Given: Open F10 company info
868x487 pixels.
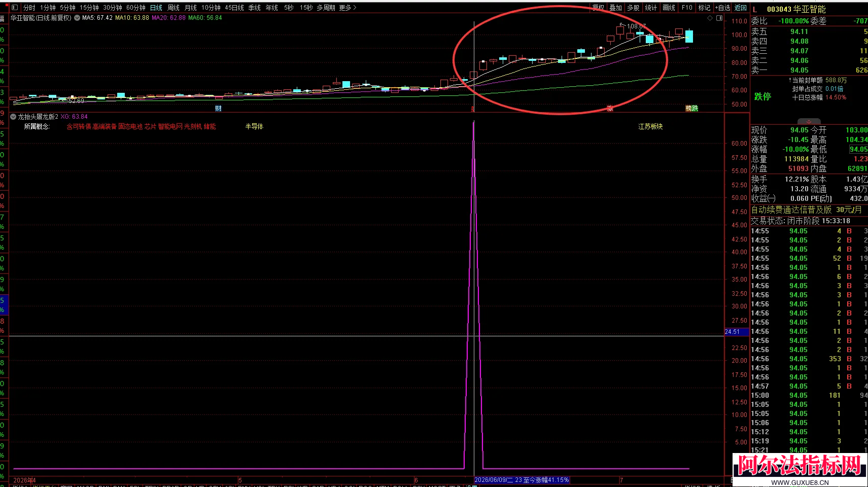Looking at the screenshot, I should (x=687, y=8).
